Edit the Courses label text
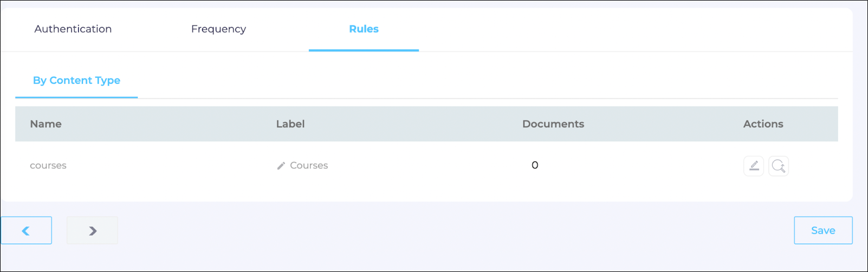This screenshot has height=272, width=868. tap(309, 166)
